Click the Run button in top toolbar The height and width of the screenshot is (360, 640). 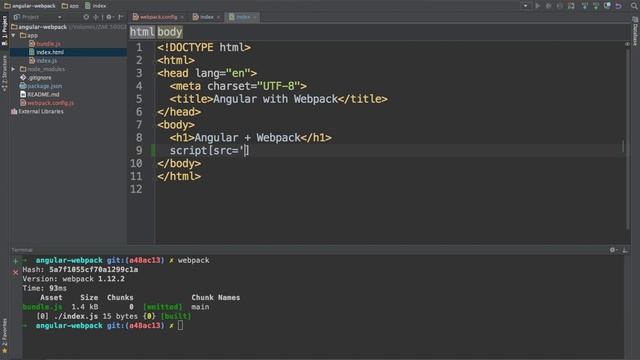point(538,6)
